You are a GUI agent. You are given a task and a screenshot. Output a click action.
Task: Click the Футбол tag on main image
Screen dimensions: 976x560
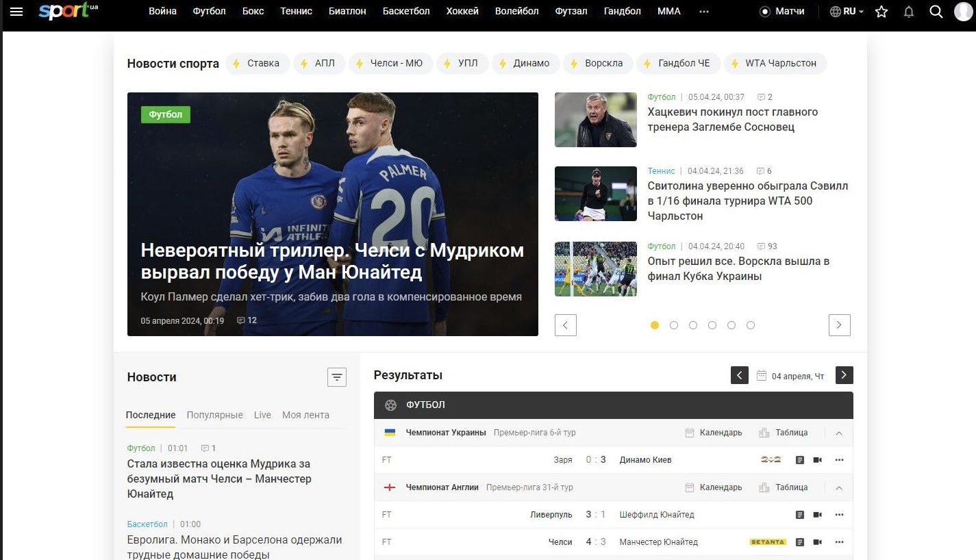[166, 114]
